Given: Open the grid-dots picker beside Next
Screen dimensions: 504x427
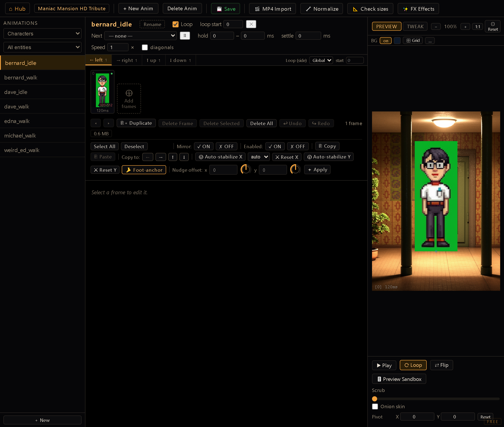Looking at the screenshot, I should tap(185, 36).
